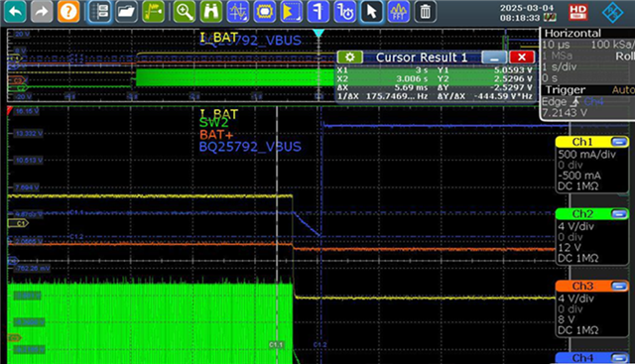
Task: Click the Edge trigger type label
Action: [555, 101]
